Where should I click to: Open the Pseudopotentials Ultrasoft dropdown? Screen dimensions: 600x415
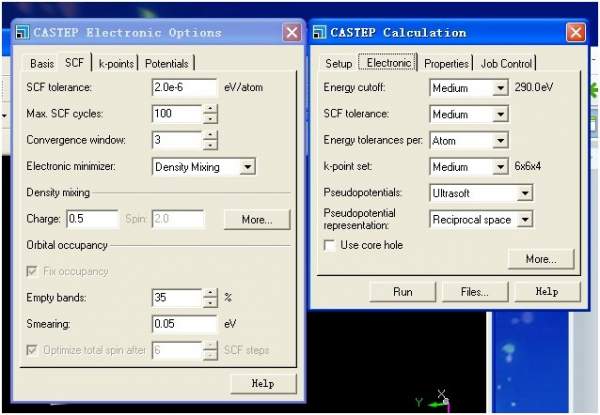tap(525, 193)
